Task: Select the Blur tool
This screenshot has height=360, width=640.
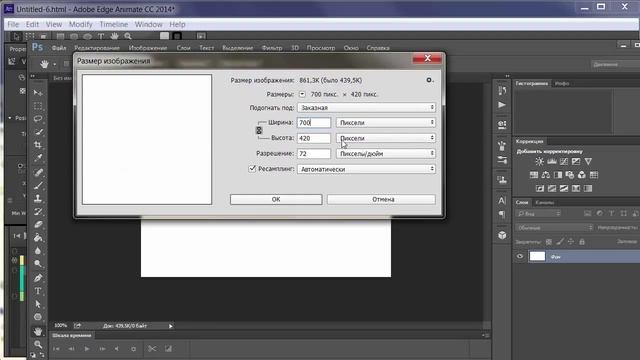Action: pyautogui.click(x=38, y=251)
